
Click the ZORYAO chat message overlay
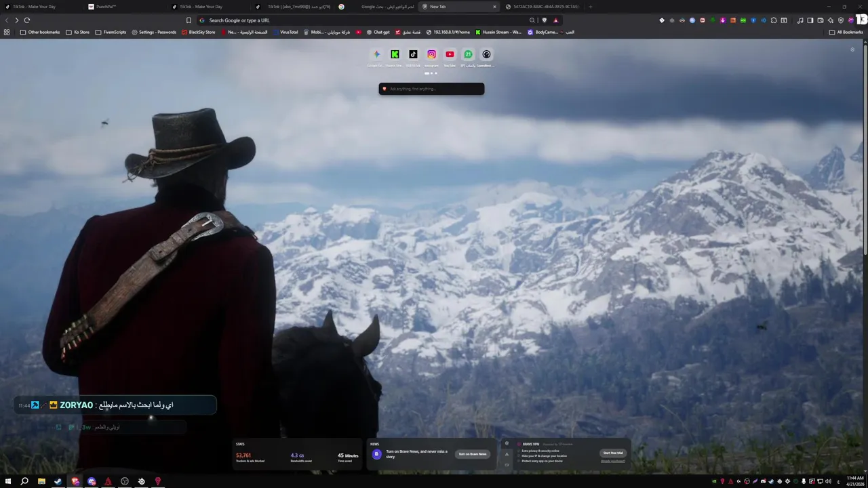115,405
